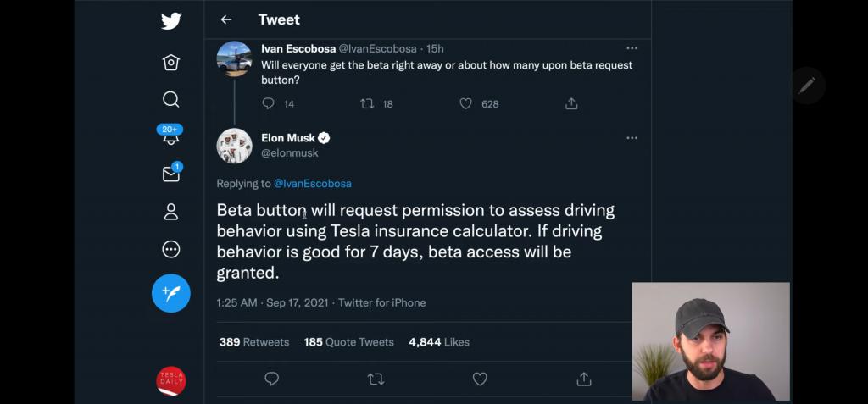Like Ivan Escobosa's tweet with 628 likes
The width and height of the screenshot is (868, 404).
(465, 103)
